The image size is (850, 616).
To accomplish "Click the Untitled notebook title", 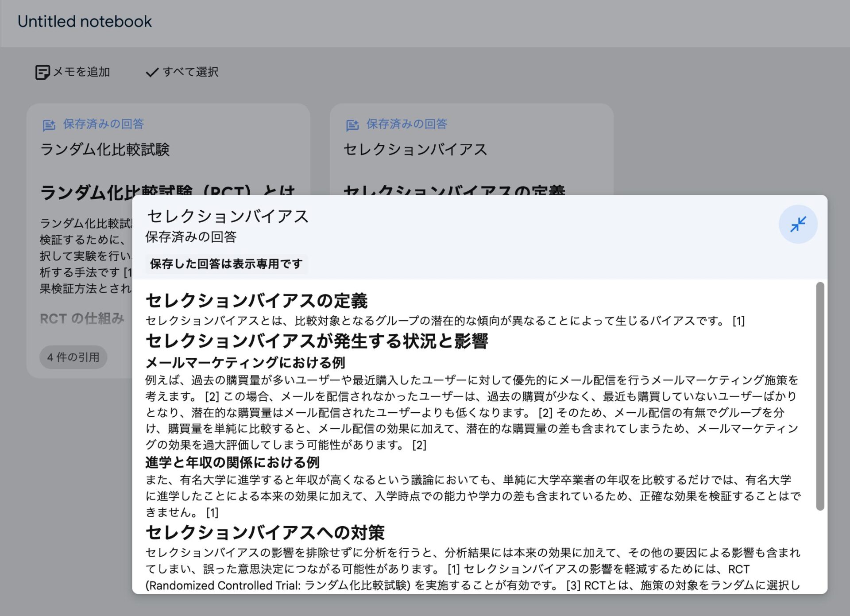I will point(85,21).
